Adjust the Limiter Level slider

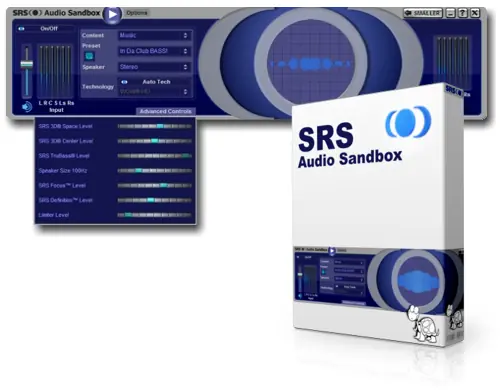coord(154,215)
